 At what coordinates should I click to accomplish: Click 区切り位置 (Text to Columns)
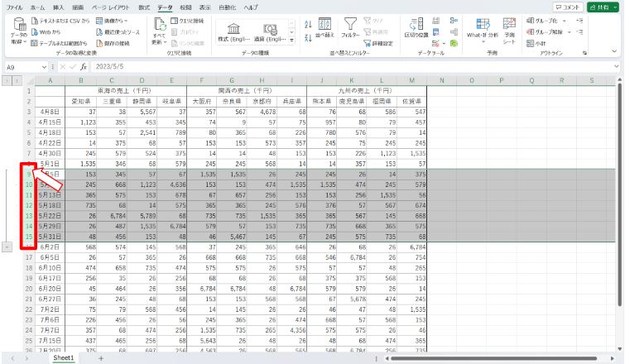click(416, 28)
